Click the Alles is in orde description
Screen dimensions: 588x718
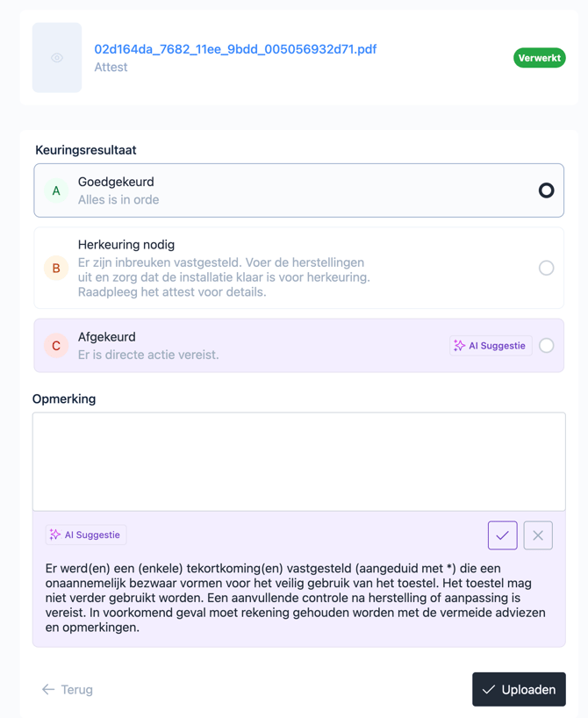click(x=118, y=200)
